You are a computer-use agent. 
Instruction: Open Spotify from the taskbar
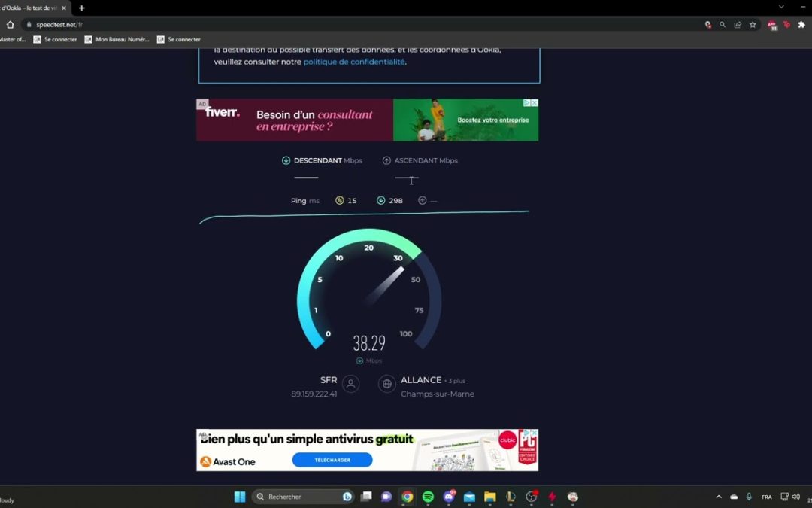[x=428, y=497]
